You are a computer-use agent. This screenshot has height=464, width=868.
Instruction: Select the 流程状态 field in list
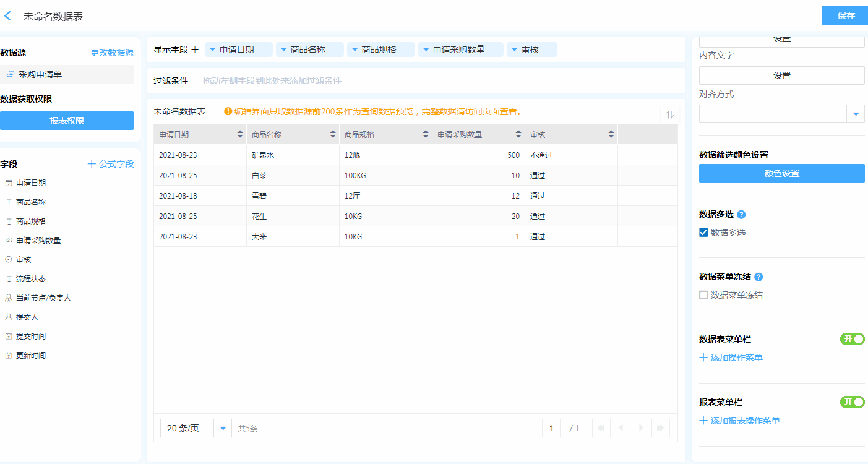[31, 279]
